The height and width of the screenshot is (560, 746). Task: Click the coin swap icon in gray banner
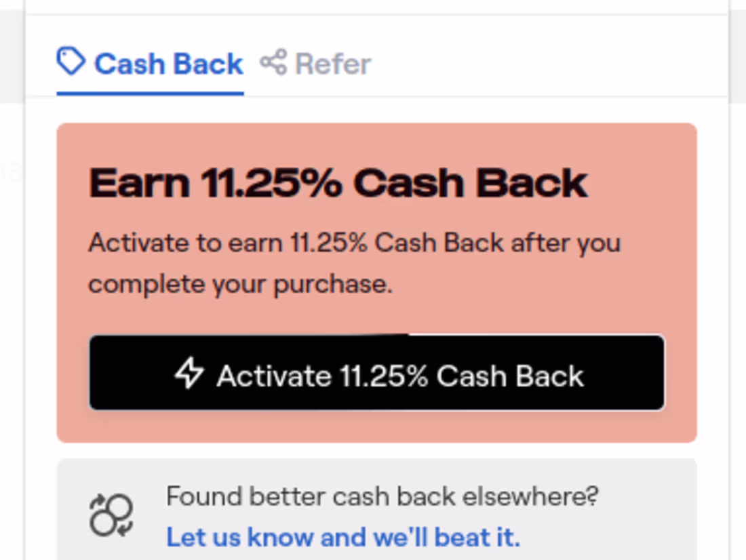tap(111, 515)
